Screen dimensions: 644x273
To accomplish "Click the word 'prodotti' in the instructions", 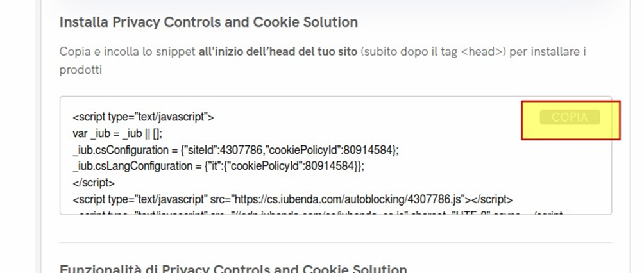I will coord(81,70).
